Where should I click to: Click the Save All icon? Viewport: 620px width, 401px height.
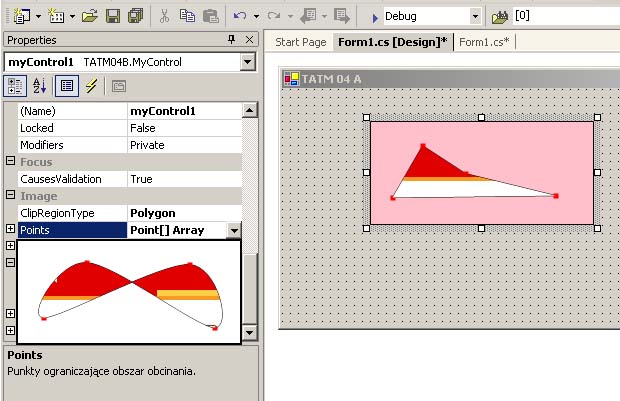pos(136,16)
